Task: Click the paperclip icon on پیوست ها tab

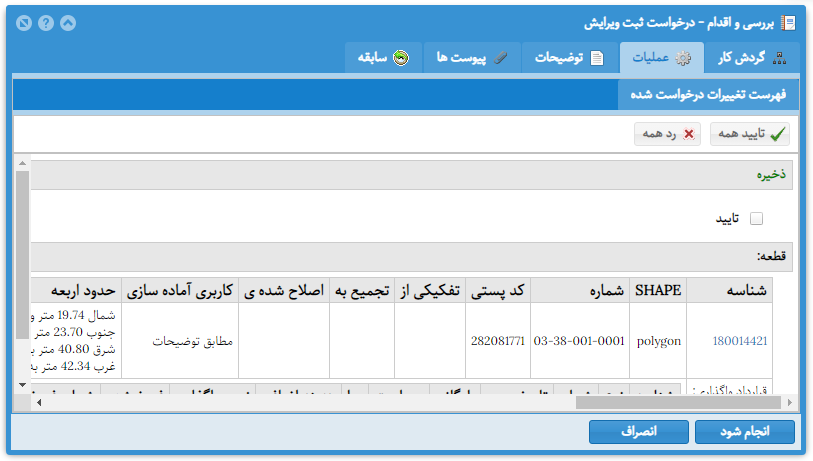Action: point(500,58)
